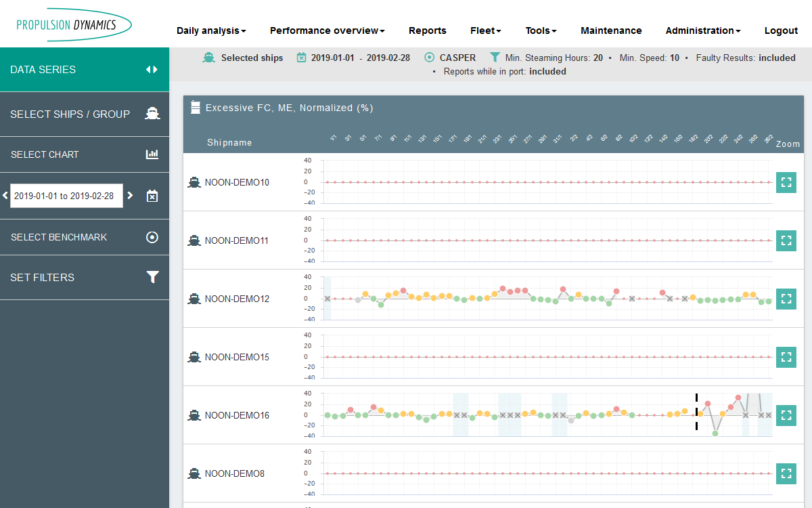
Task: Go to next date range with right arrow
Action: (x=131, y=196)
